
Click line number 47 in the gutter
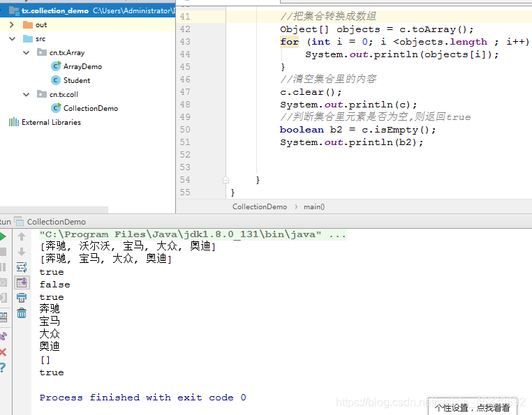[x=185, y=92]
